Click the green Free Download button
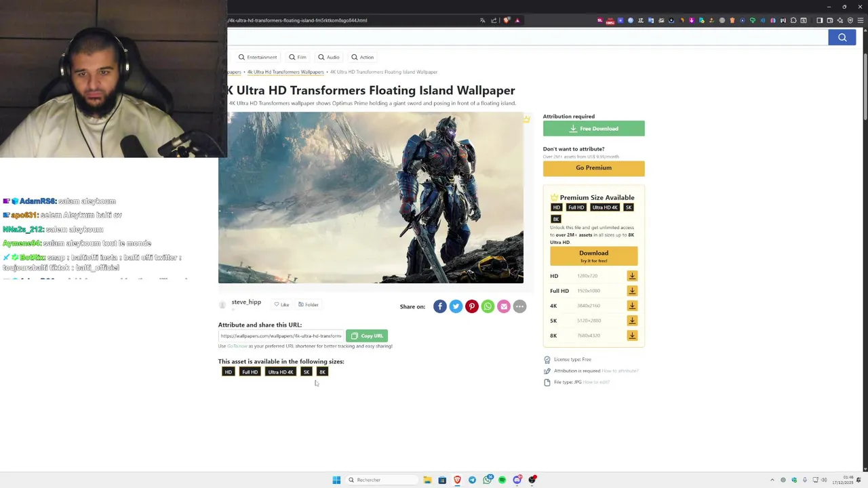This screenshot has width=868, height=488. (x=593, y=129)
